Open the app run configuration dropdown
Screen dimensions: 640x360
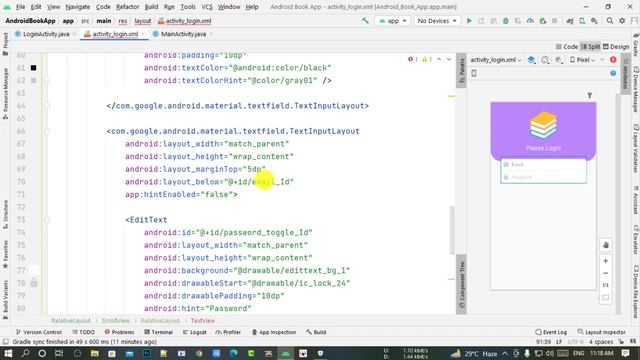392,21
